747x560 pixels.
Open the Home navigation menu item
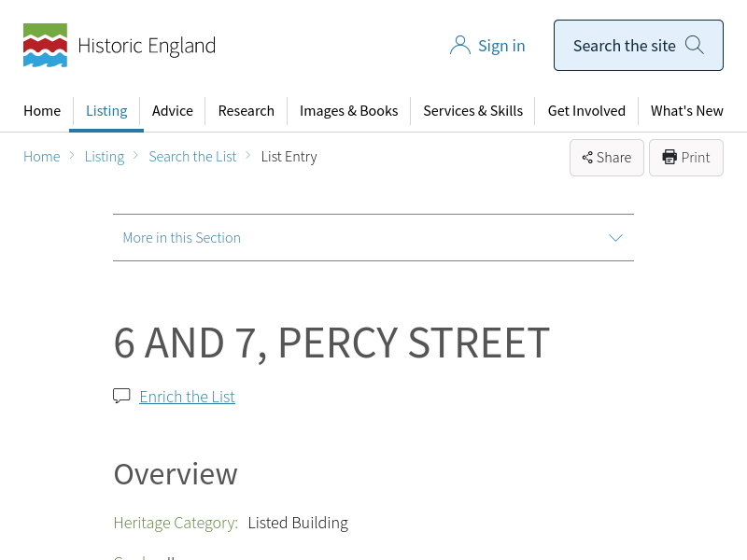(42, 111)
